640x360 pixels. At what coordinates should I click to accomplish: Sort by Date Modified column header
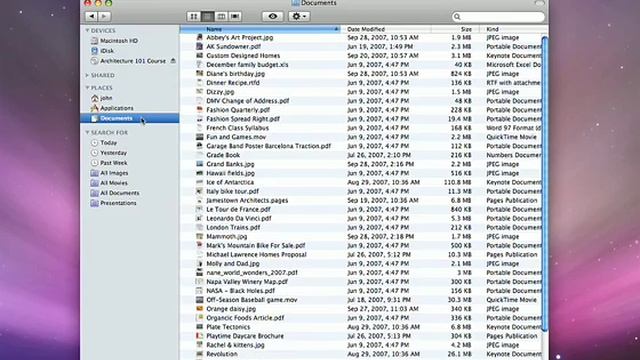[386, 29]
